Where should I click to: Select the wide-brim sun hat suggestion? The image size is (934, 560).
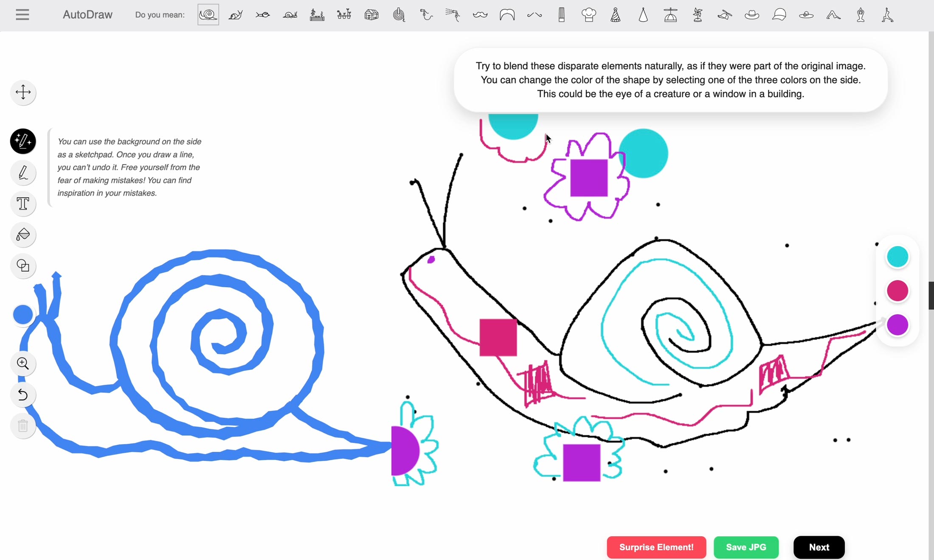(806, 15)
